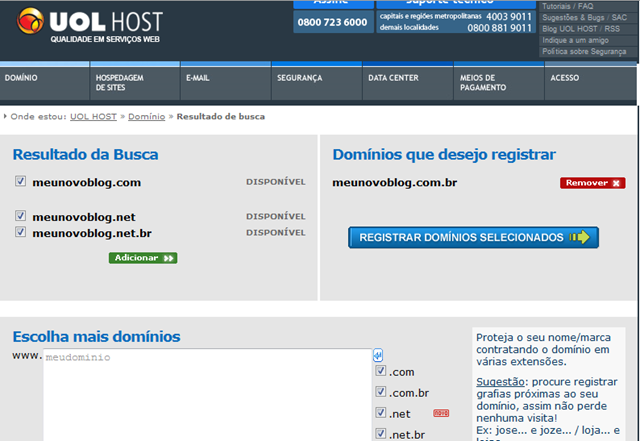Open Blog UOL HOST / RSS link
The width and height of the screenshot is (640, 441).
tap(581, 29)
